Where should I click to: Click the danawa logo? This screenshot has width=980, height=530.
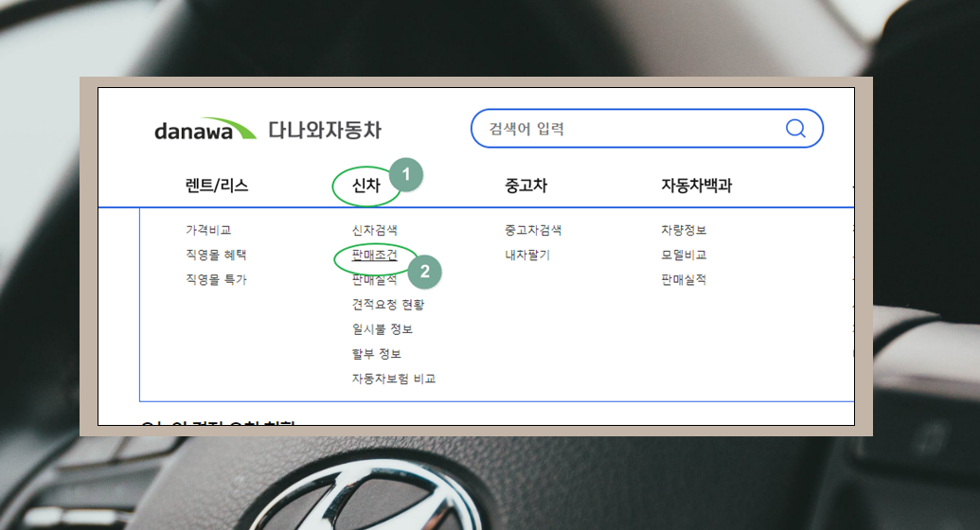pyautogui.click(x=205, y=130)
